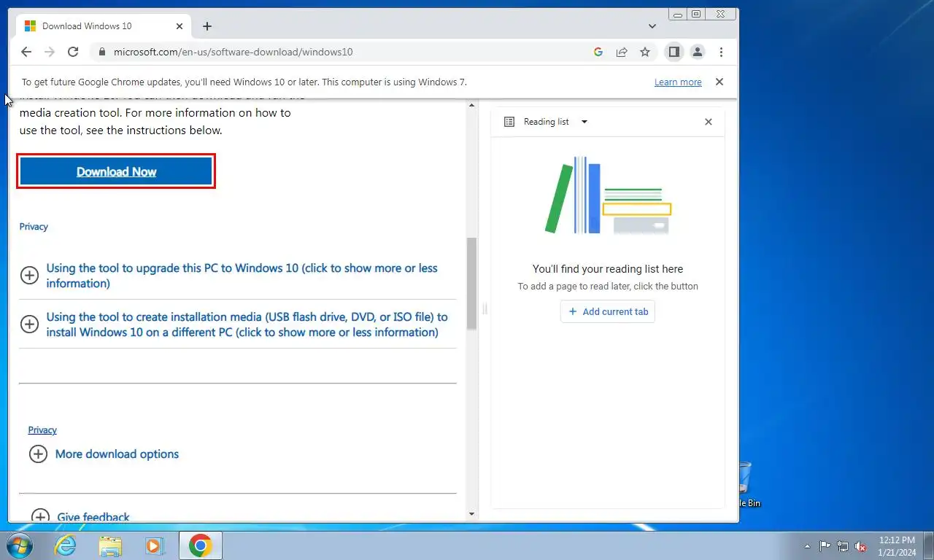
Task: Share this page via the share icon
Action: (x=622, y=52)
